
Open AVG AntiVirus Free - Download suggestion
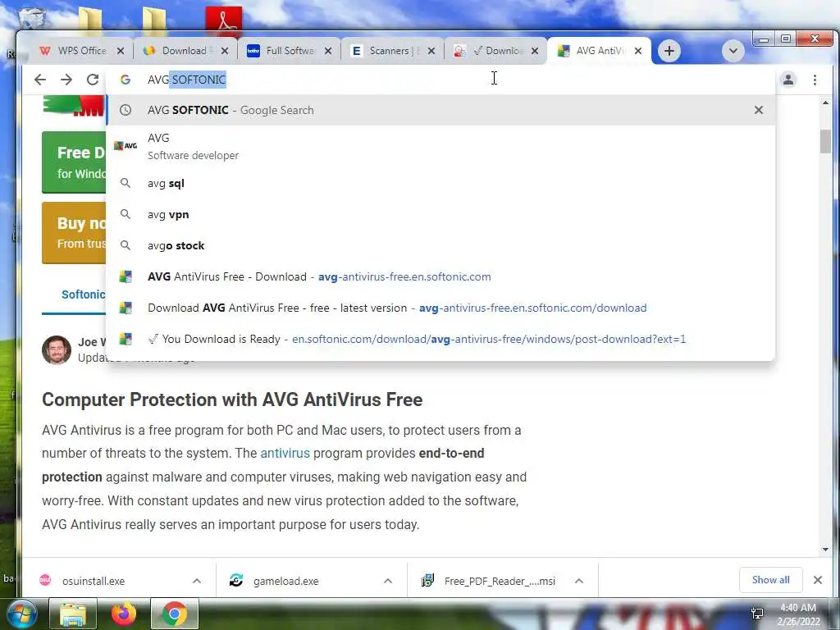click(441, 276)
